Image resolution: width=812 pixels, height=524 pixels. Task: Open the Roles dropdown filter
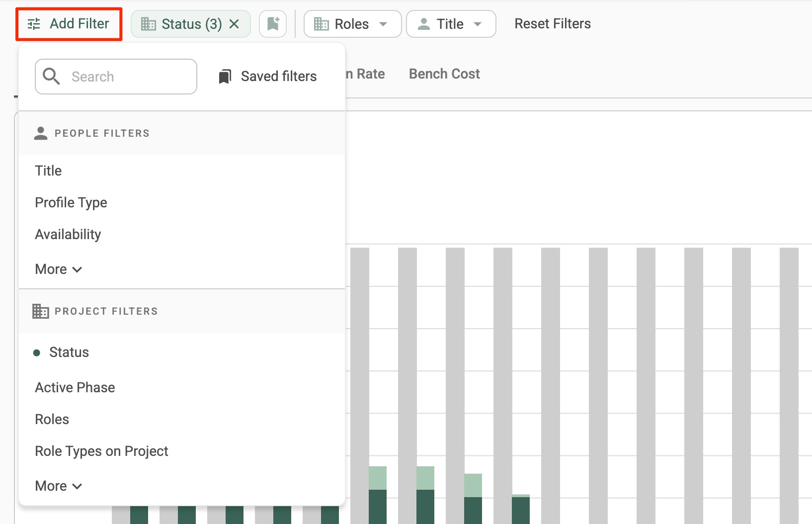pyautogui.click(x=352, y=24)
